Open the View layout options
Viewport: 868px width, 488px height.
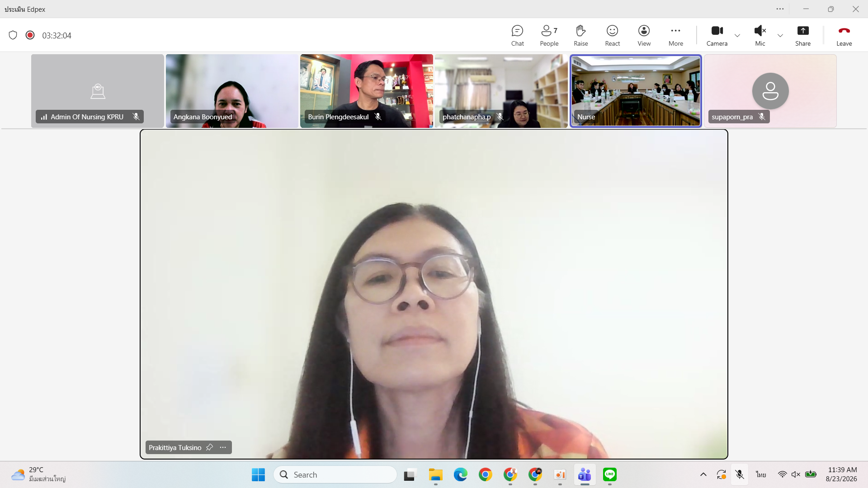tap(644, 36)
